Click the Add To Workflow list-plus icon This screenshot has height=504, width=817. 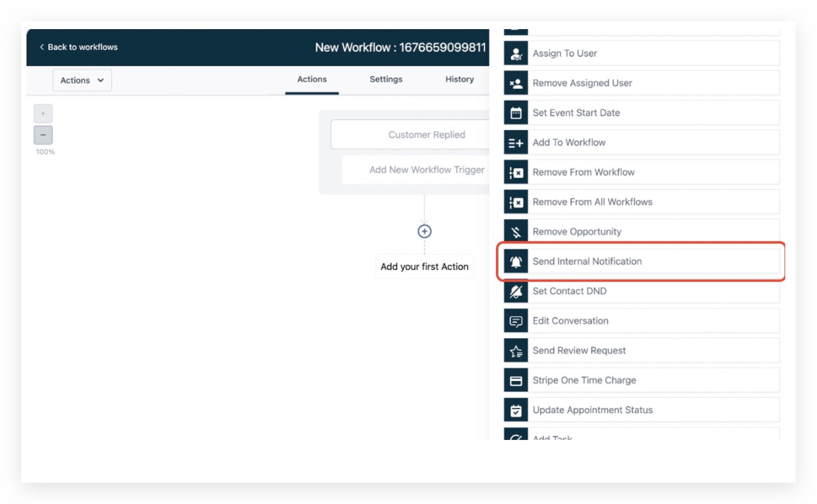pyautogui.click(x=516, y=143)
